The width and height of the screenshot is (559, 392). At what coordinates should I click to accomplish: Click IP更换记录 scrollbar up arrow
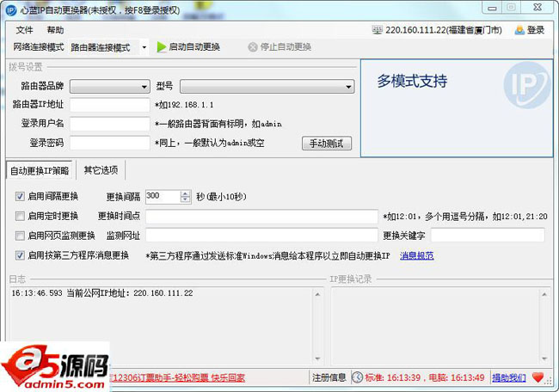coord(544,294)
